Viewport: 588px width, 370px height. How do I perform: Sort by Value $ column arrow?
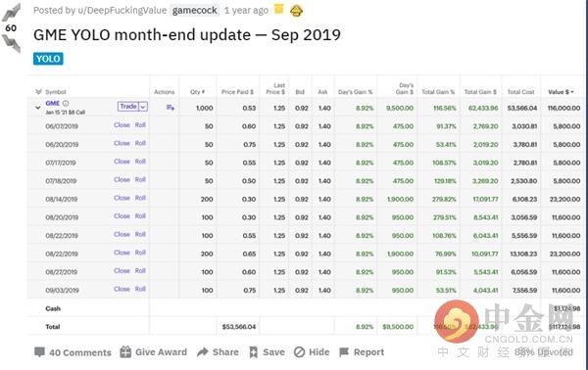pyautogui.click(x=572, y=92)
